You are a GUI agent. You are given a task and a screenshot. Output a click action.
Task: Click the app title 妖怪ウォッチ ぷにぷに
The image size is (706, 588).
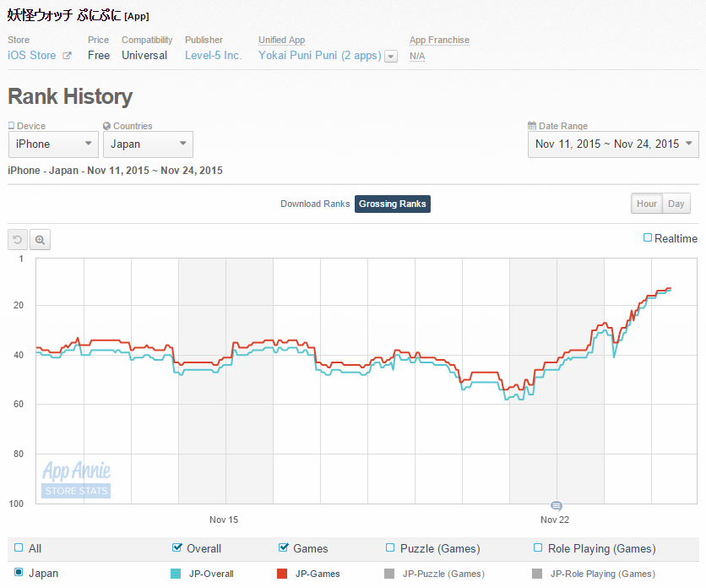(x=64, y=15)
